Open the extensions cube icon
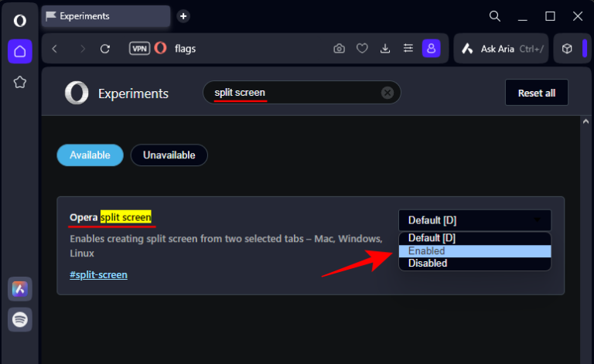Image resolution: width=594 pixels, height=364 pixels. coord(567,49)
